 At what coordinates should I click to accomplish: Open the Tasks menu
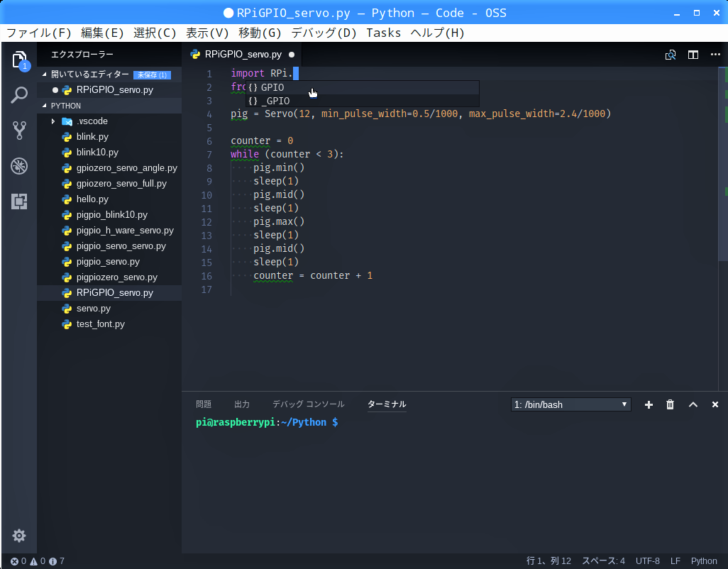click(383, 33)
